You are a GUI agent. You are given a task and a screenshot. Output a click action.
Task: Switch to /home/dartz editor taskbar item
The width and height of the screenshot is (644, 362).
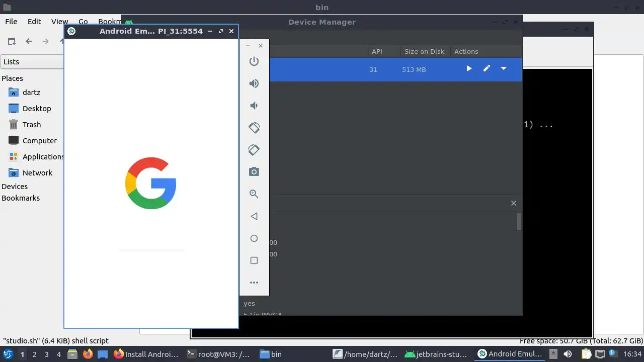[x=365, y=354]
